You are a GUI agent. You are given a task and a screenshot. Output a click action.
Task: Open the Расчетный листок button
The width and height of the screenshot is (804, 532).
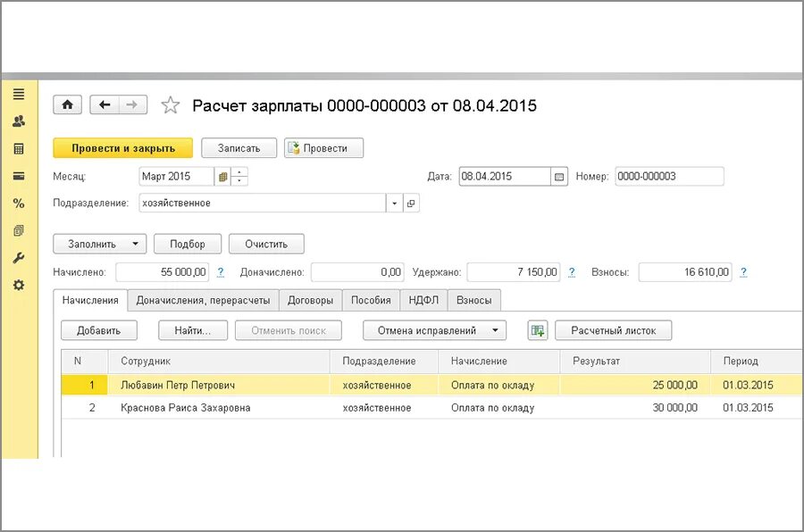click(613, 330)
